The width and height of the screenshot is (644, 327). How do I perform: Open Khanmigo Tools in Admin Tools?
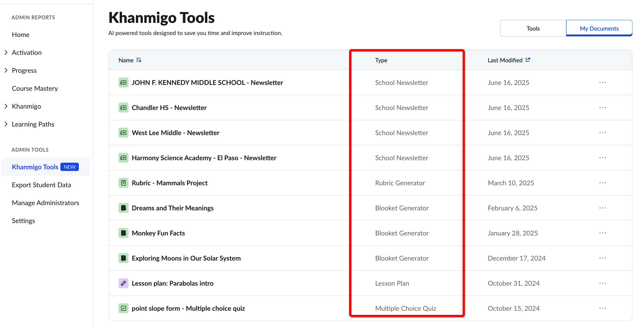tap(35, 167)
